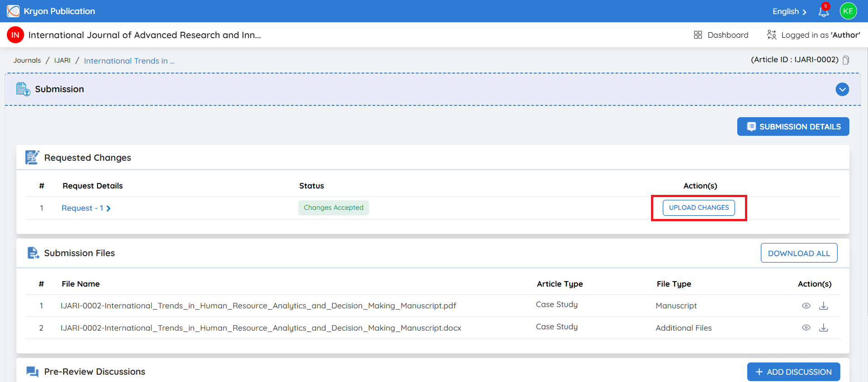Open the Dashboard menu item
868x382 pixels.
click(x=721, y=35)
